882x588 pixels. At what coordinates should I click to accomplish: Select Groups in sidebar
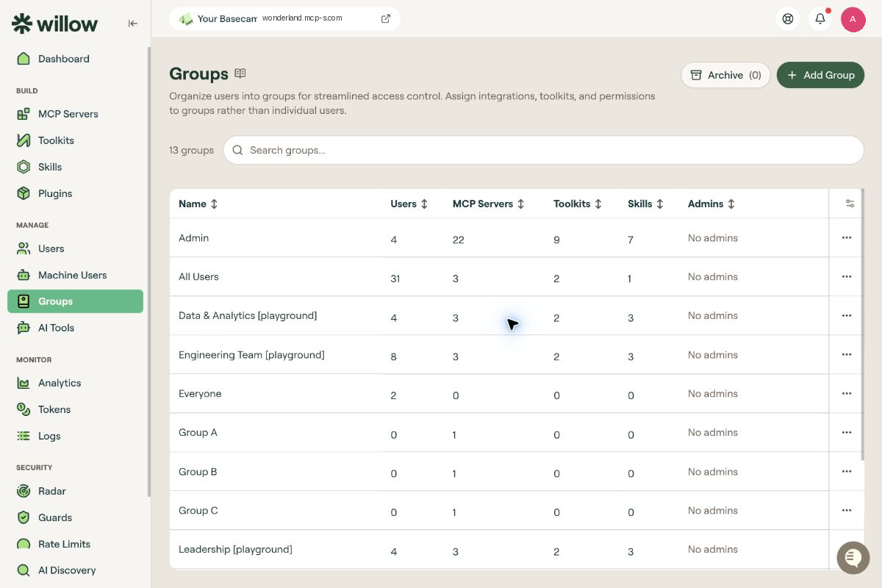tap(75, 301)
